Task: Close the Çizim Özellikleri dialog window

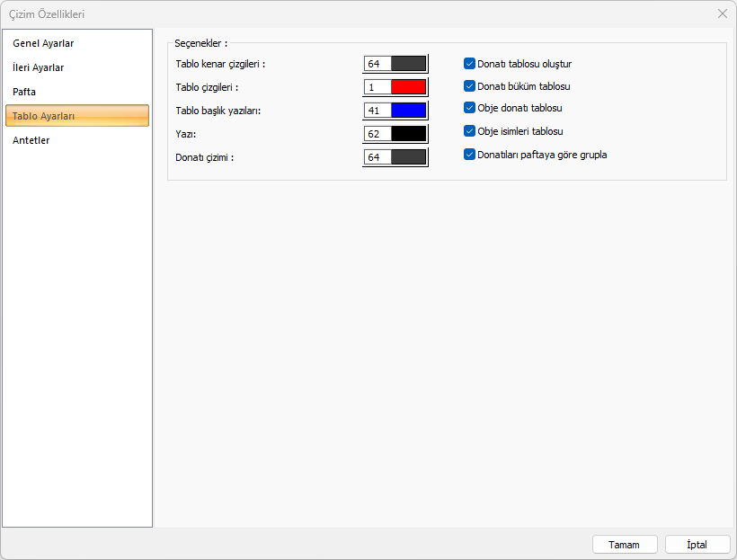Action: click(x=723, y=13)
